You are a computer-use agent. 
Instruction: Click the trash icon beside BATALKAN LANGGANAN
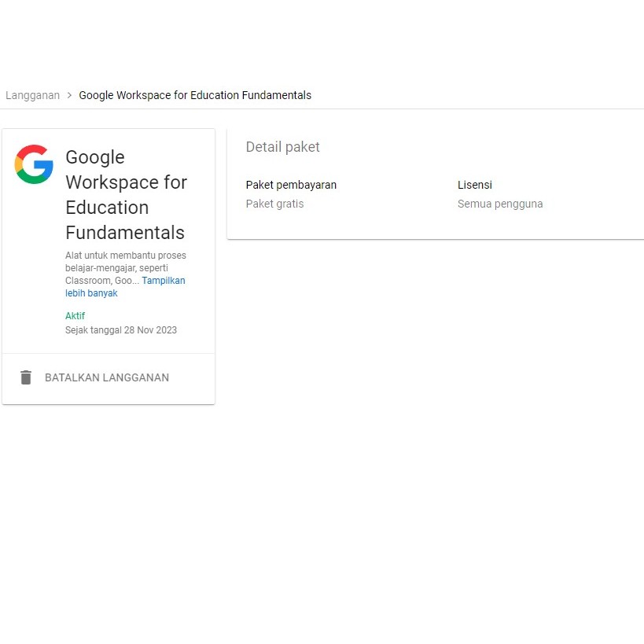click(26, 377)
